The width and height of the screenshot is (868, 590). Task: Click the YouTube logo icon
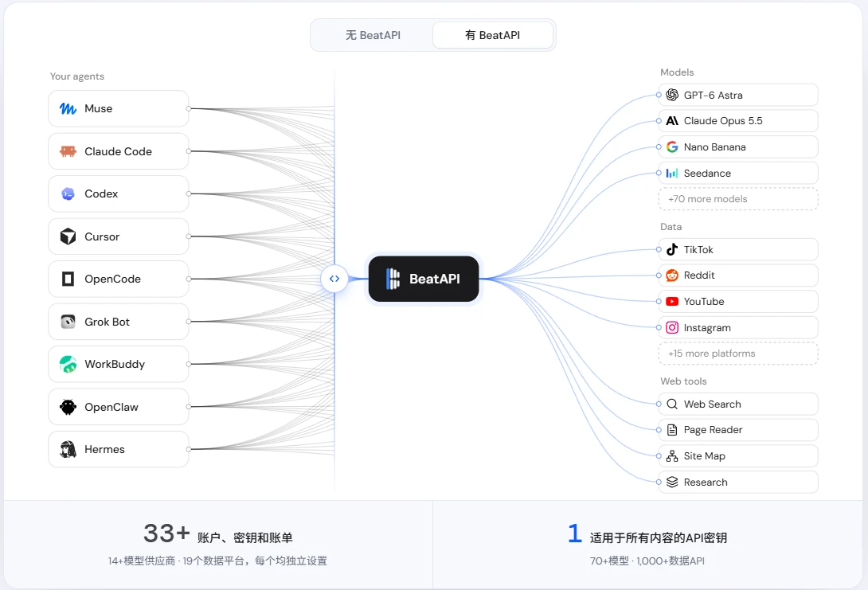tap(672, 302)
